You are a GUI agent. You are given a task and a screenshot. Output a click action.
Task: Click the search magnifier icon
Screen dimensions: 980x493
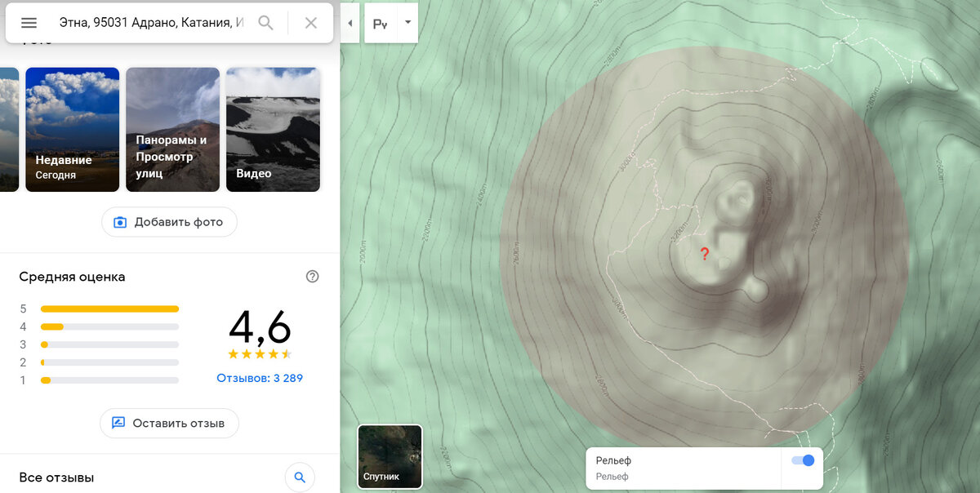pos(265,23)
